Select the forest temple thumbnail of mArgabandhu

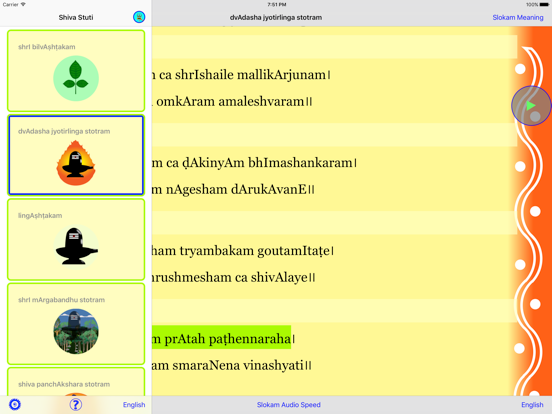click(76, 331)
